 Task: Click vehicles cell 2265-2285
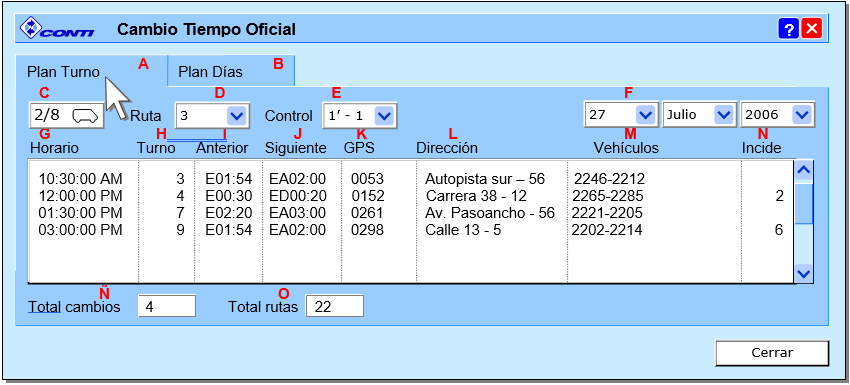tap(608, 196)
